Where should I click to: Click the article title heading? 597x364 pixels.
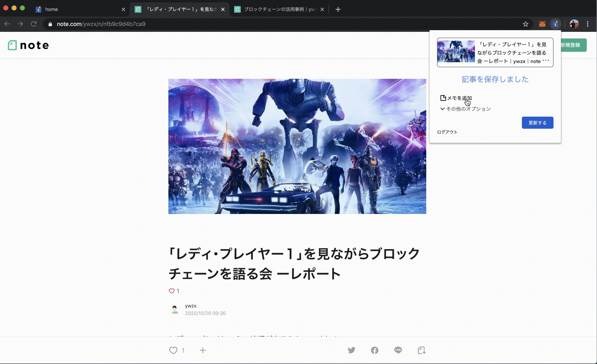pyautogui.click(x=294, y=264)
